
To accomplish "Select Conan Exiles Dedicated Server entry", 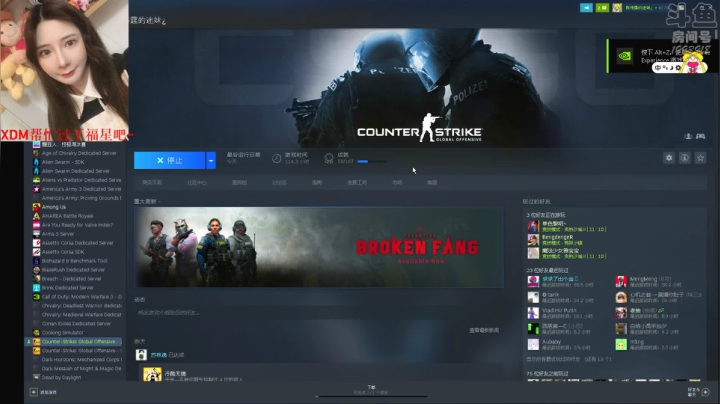I will point(76,324).
